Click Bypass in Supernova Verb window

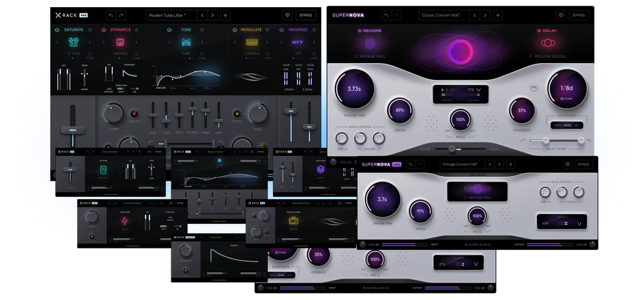pyautogui.click(x=583, y=164)
